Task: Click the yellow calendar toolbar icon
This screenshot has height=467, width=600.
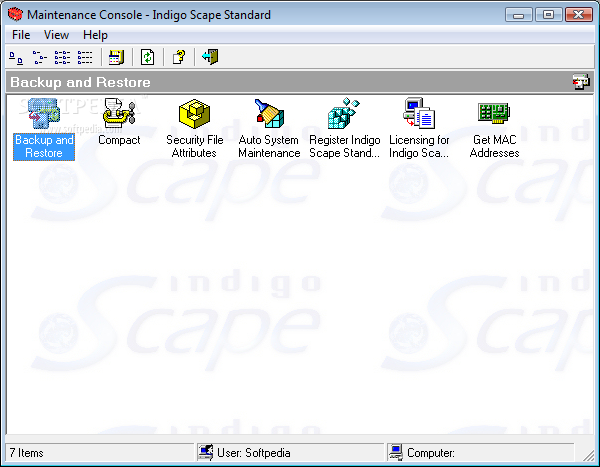Action: click(116, 57)
